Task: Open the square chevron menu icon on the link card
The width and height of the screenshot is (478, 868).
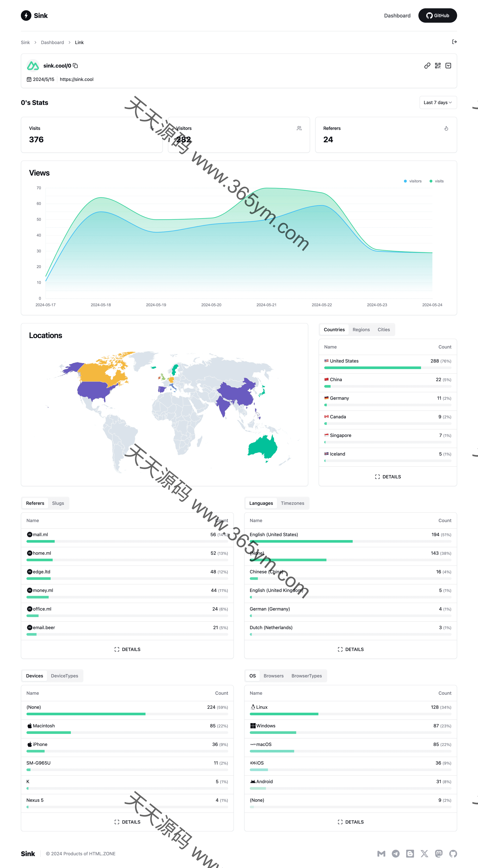Action: click(448, 66)
